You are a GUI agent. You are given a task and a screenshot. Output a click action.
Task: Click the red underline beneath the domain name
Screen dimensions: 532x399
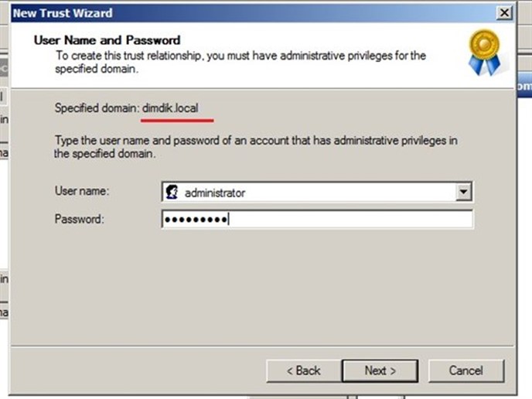pos(177,121)
